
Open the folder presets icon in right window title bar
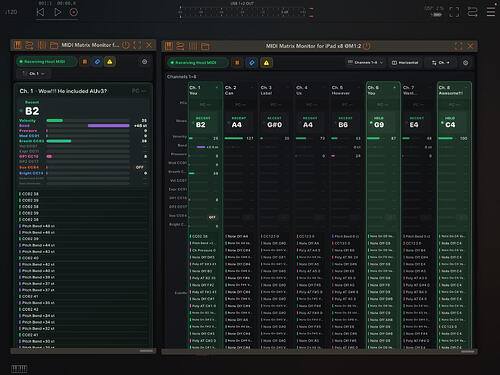205,46
